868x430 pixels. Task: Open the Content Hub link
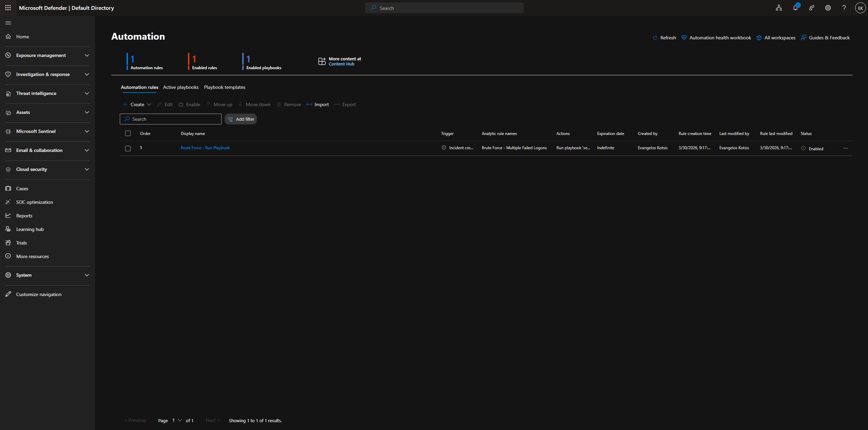tap(341, 64)
